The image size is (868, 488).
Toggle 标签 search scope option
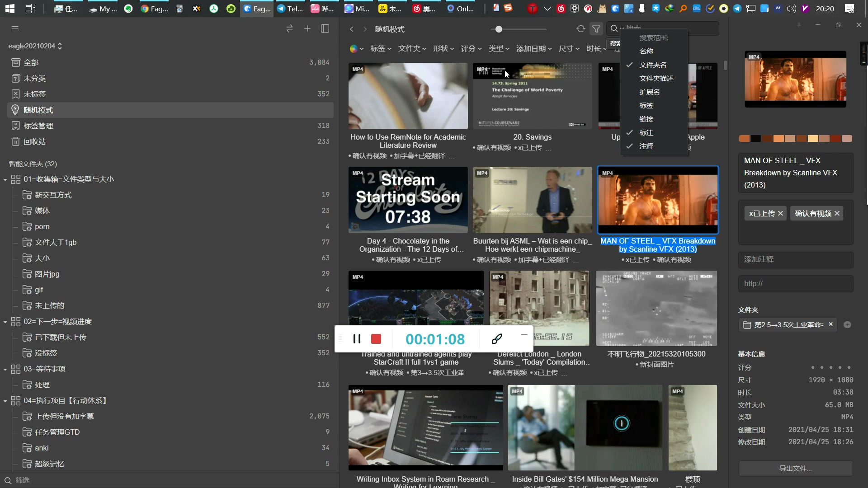(x=654, y=105)
